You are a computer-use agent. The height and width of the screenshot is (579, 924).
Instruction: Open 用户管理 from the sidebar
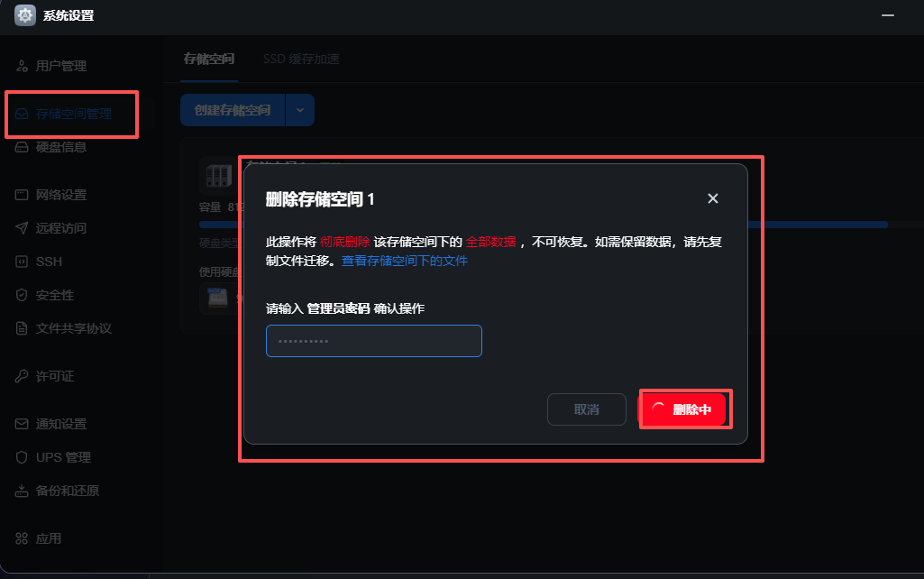pyautogui.click(x=52, y=66)
